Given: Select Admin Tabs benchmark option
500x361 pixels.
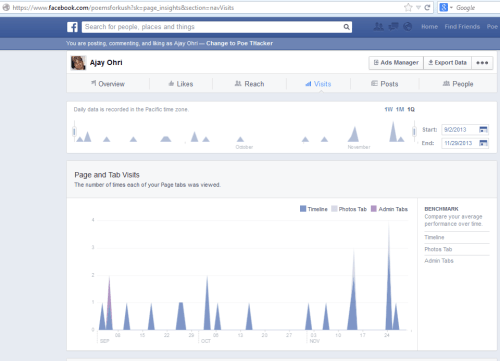Looking at the screenshot, I should click(x=439, y=261).
